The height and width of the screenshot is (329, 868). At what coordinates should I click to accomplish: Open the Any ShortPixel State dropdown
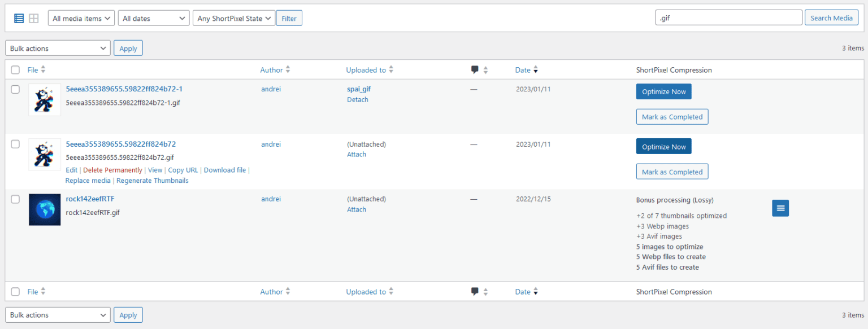pos(233,17)
